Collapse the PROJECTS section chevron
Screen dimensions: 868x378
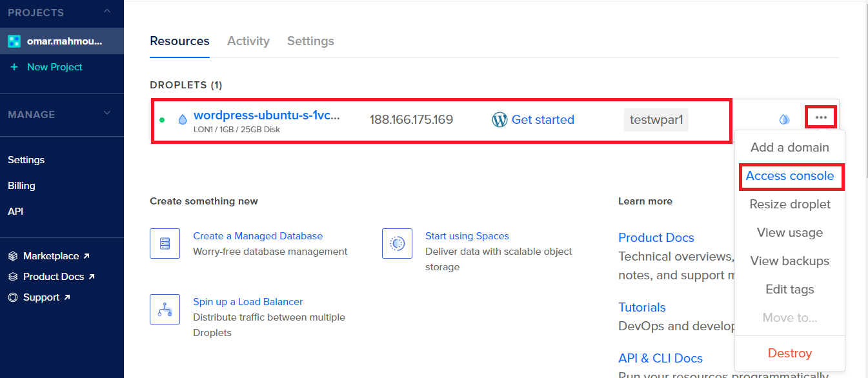click(107, 12)
